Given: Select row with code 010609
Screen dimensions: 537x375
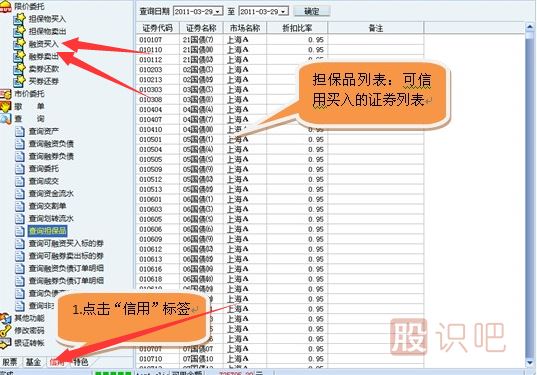Looking at the screenshot, I should (x=279, y=239).
